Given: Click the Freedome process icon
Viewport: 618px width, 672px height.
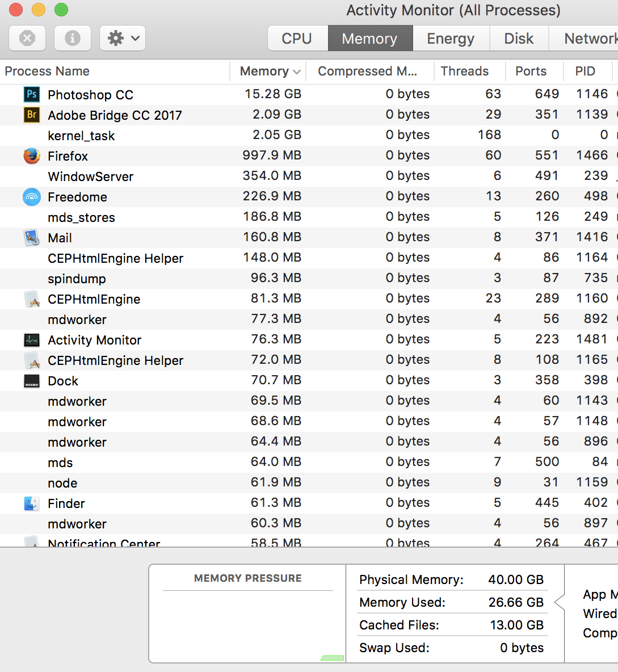Looking at the screenshot, I should click(32, 197).
